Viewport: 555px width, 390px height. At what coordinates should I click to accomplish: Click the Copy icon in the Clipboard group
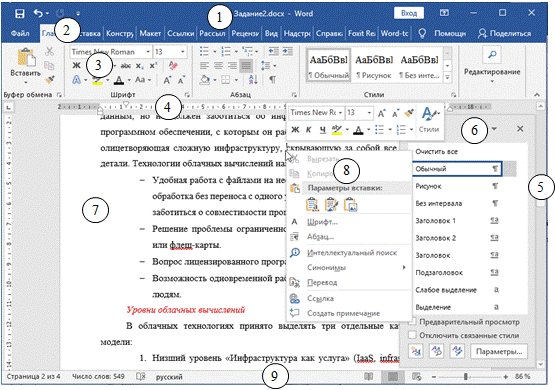click(50, 66)
